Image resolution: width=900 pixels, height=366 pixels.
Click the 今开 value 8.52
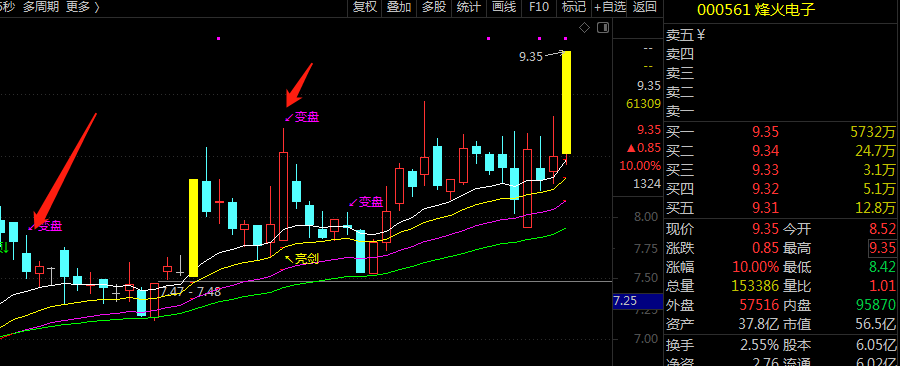pos(882,229)
